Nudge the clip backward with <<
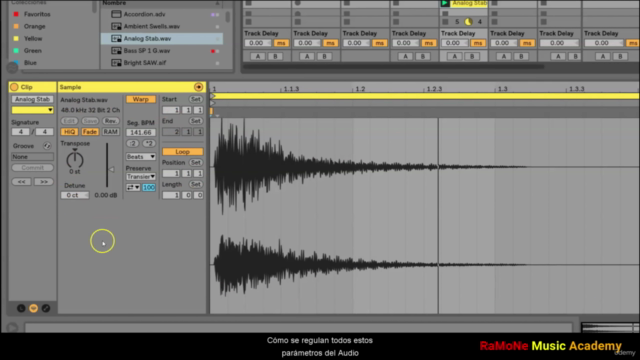Viewport: 640px width, 360px height. [21, 182]
